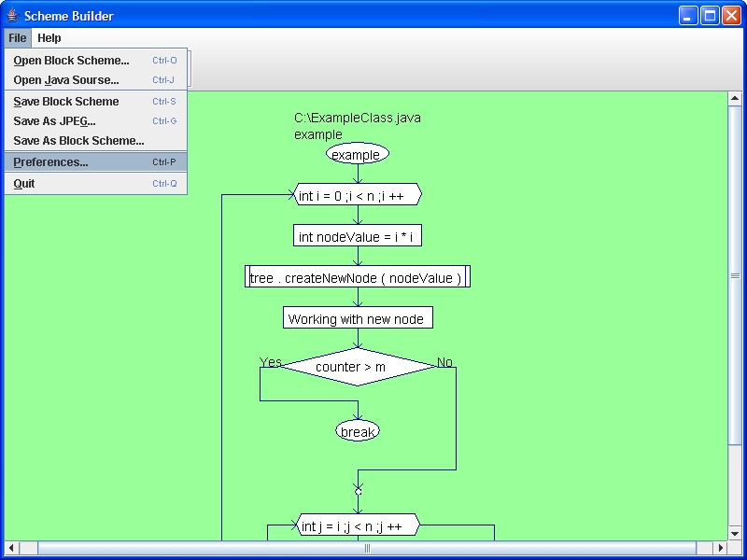The width and height of the screenshot is (747, 560).
Task: Choose Save As Block Scheme... entry
Action: pyautogui.click(x=96, y=141)
